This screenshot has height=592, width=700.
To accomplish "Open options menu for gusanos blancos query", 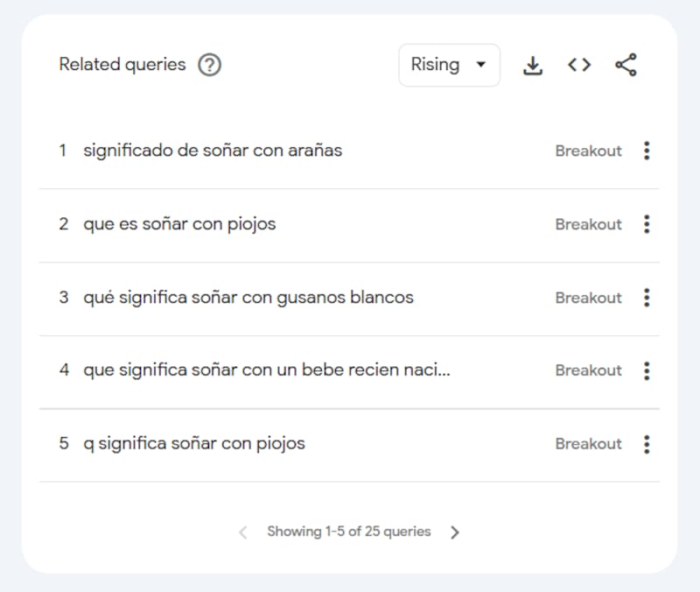I will (x=647, y=298).
